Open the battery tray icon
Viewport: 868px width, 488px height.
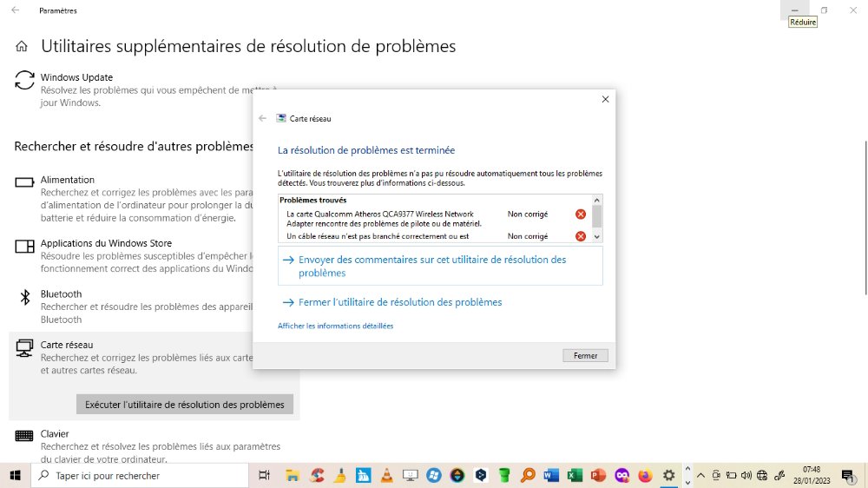click(x=731, y=475)
